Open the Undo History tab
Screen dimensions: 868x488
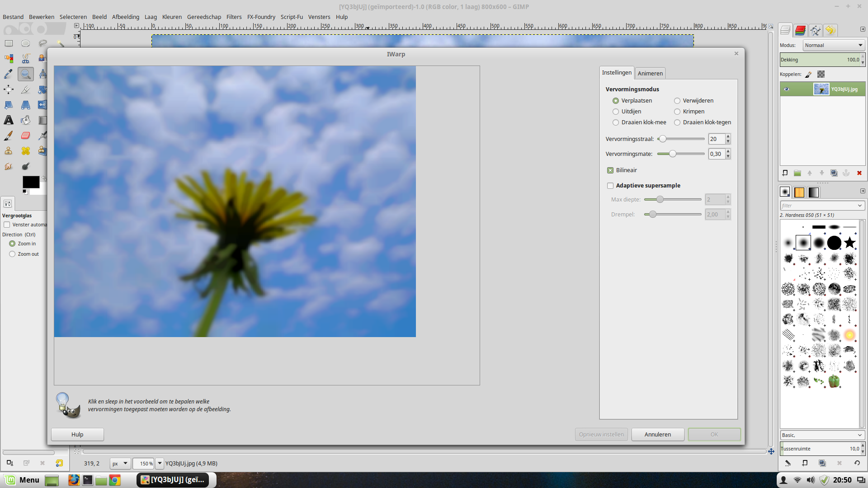[x=830, y=30]
